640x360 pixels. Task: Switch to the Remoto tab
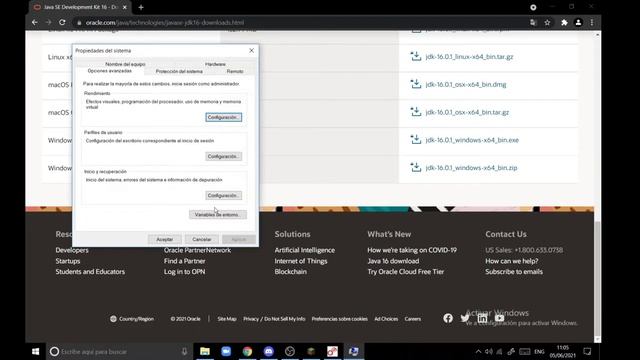click(x=235, y=71)
